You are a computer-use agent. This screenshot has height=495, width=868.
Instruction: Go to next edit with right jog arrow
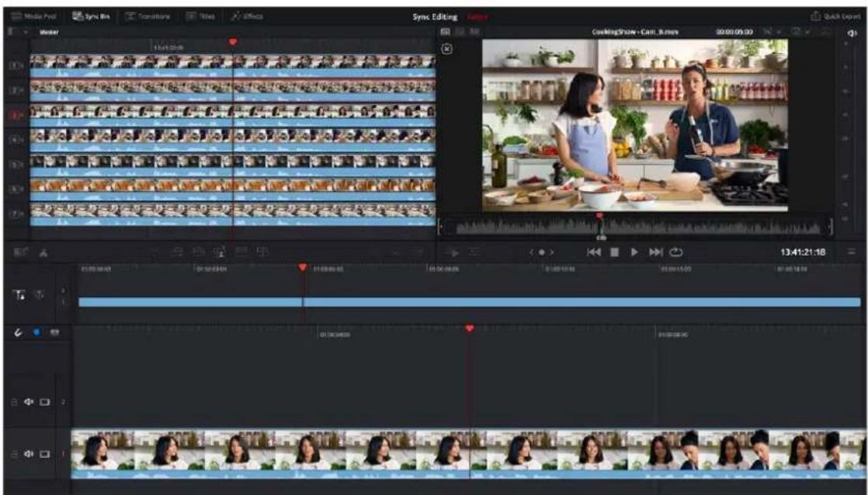click(x=551, y=253)
